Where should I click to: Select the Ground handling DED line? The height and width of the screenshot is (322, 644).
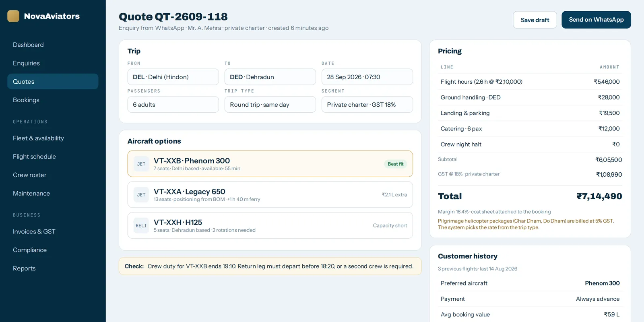pyautogui.click(x=530, y=97)
